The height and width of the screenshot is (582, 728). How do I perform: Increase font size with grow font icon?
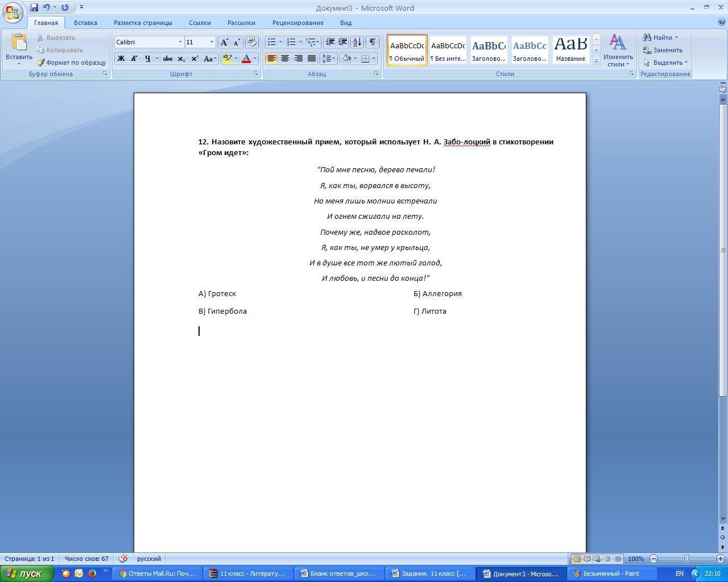[224, 42]
